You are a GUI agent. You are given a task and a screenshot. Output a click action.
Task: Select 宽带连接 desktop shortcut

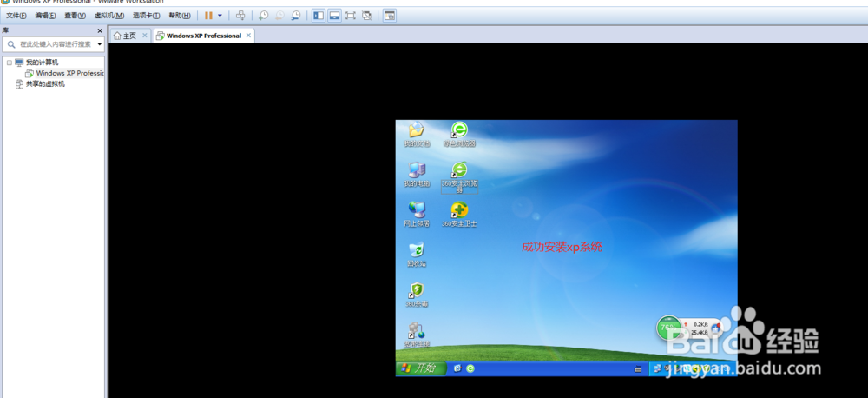coord(417,335)
